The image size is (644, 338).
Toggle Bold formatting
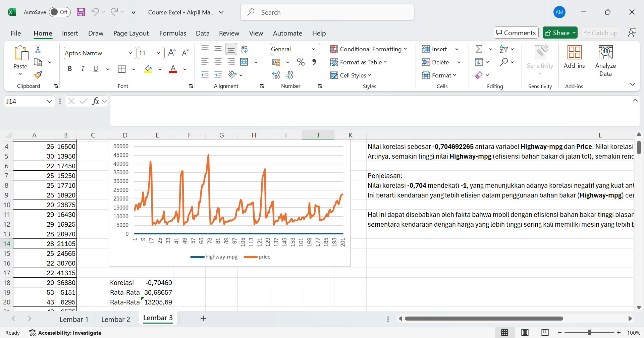(x=70, y=69)
